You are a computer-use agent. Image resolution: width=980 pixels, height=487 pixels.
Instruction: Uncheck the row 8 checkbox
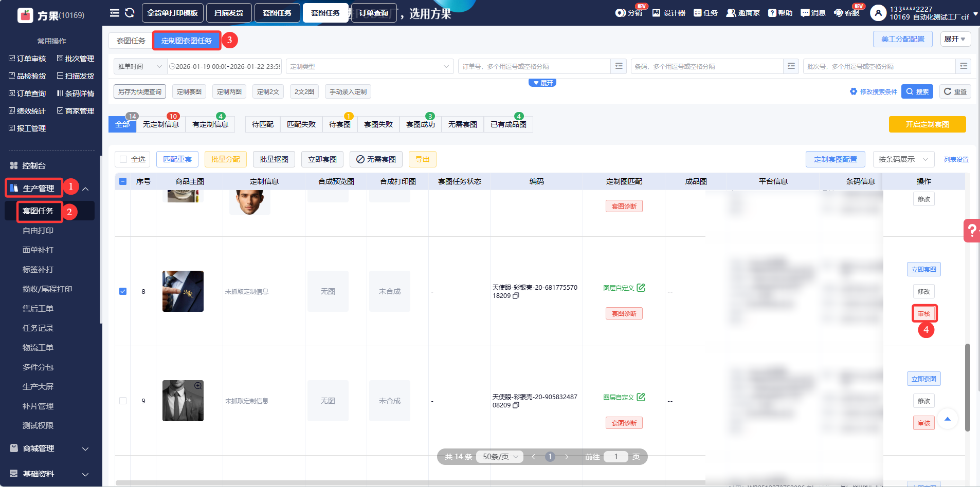[123, 291]
